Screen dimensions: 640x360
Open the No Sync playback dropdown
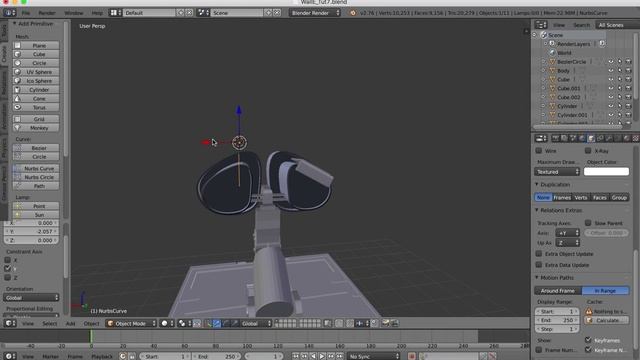(x=373, y=356)
